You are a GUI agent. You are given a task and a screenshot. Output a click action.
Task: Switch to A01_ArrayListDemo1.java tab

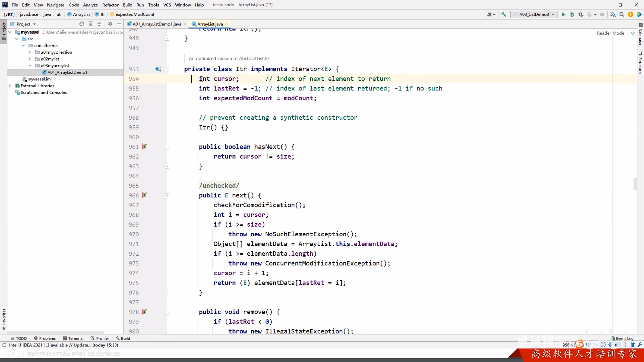pos(157,24)
